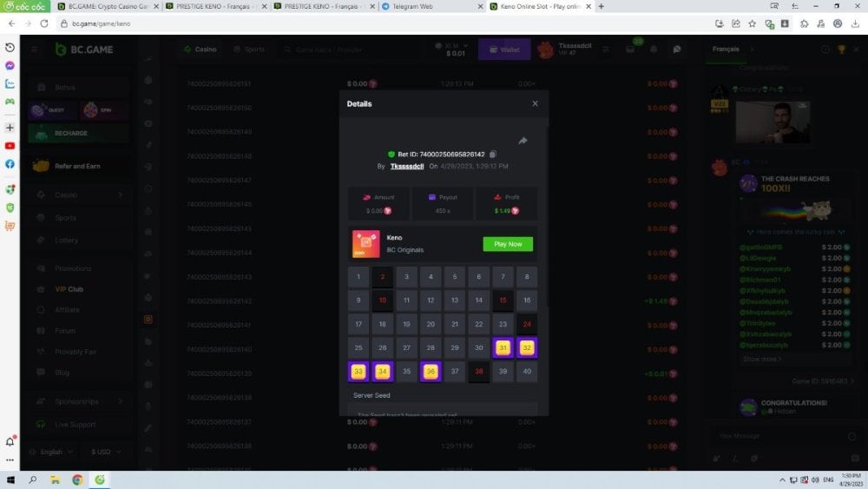Screen dimensions: 868x489
Task: Click keno number tile 10
Action: coord(383,301)
